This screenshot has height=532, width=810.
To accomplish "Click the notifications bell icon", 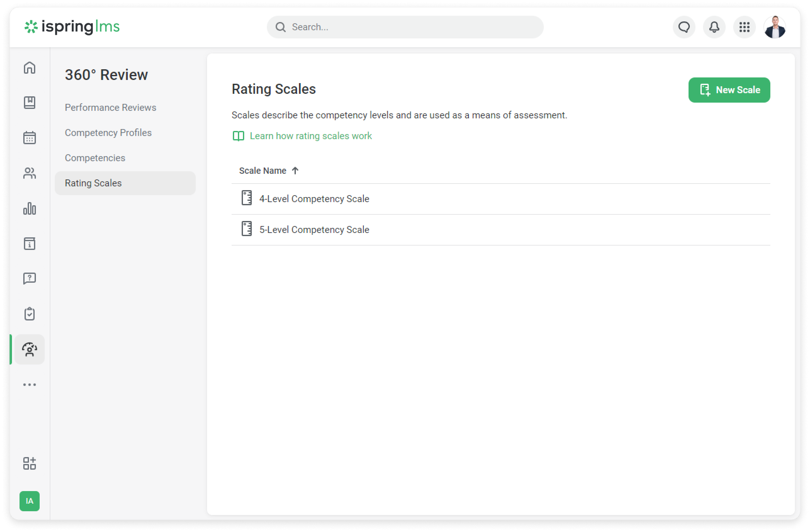I will click(x=714, y=27).
